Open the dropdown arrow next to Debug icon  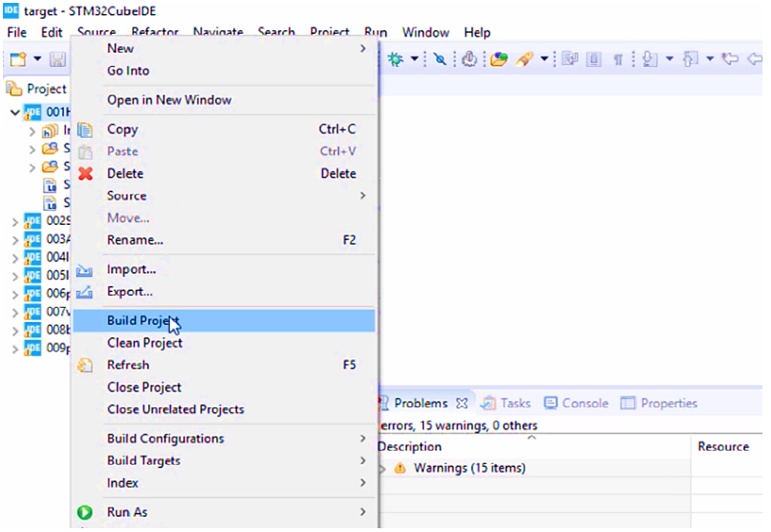pyautogui.click(x=415, y=59)
